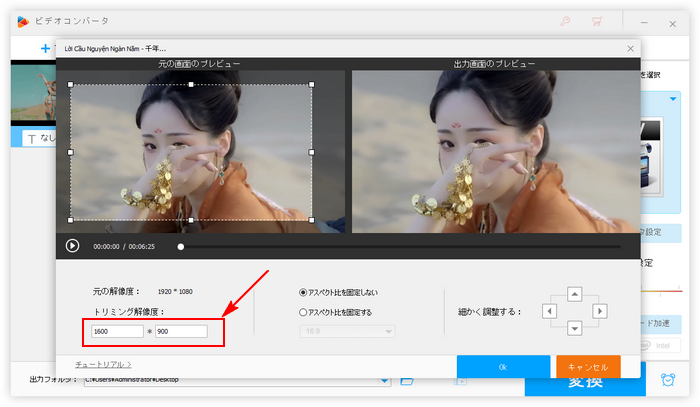Click the bottom-right crop handle

(x=312, y=220)
